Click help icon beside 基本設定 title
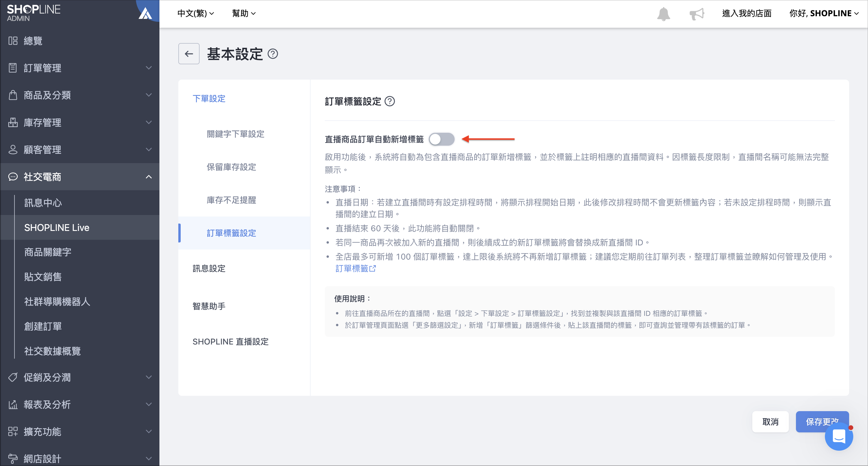The width and height of the screenshot is (868, 466). pos(273,54)
